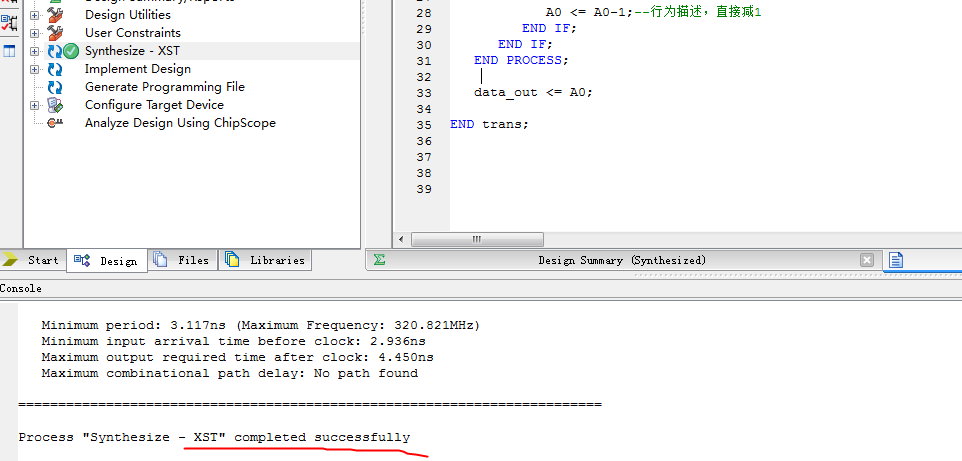962x461 pixels.
Task: Click the Chinese comment after A0-1
Action: (x=698, y=12)
